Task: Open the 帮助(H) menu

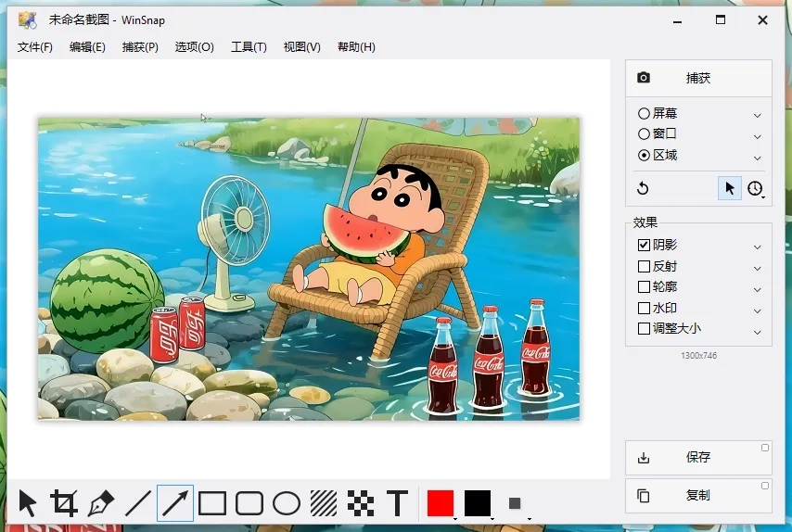Action: pyautogui.click(x=356, y=47)
